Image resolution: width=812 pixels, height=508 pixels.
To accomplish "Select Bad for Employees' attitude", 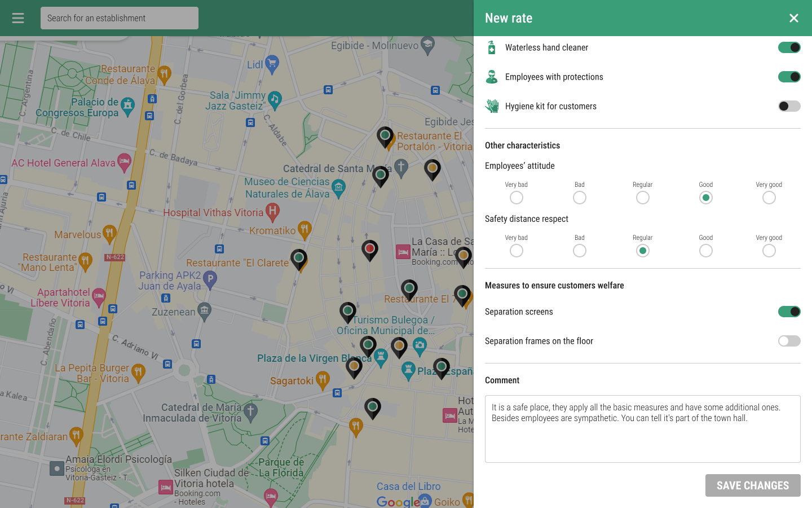I will click(580, 198).
